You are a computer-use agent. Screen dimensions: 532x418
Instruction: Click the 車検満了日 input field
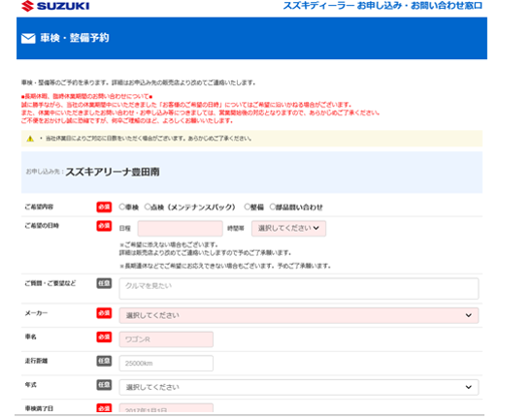point(166,408)
